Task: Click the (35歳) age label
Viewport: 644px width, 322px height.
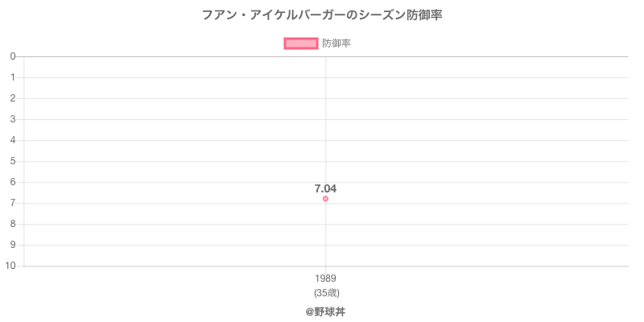Action: pos(325,293)
